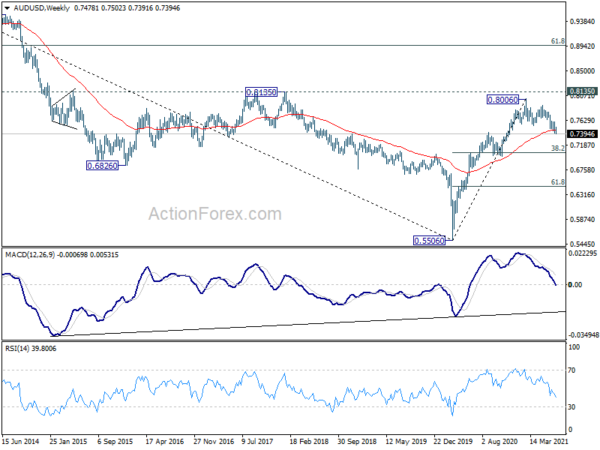Click the 0.81350 price tag on the right axis

[582, 91]
